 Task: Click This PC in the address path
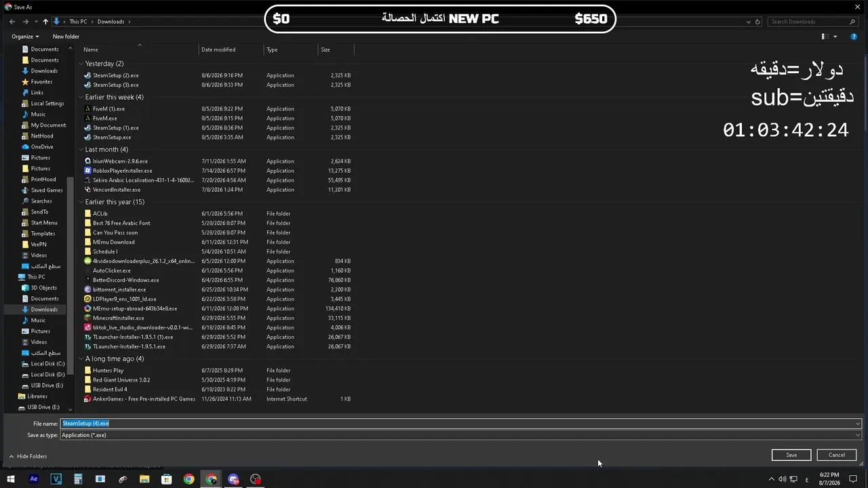click(x=78, y=22)
